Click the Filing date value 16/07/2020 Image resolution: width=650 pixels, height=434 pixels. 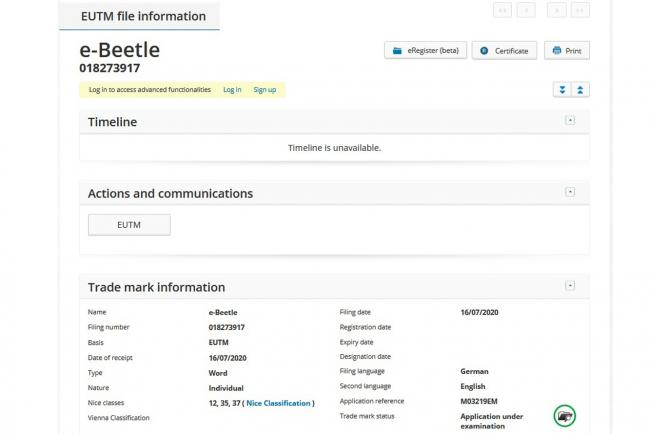(x=479, y=312)
